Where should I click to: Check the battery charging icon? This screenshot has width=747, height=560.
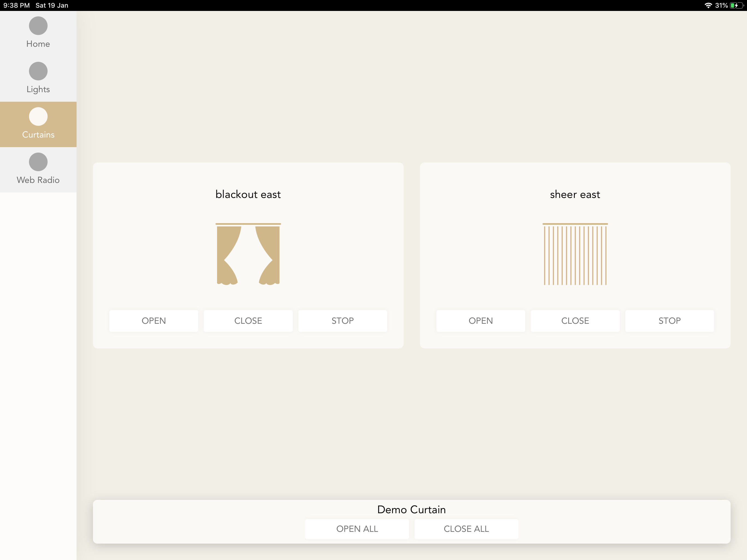tap(737, 5)
